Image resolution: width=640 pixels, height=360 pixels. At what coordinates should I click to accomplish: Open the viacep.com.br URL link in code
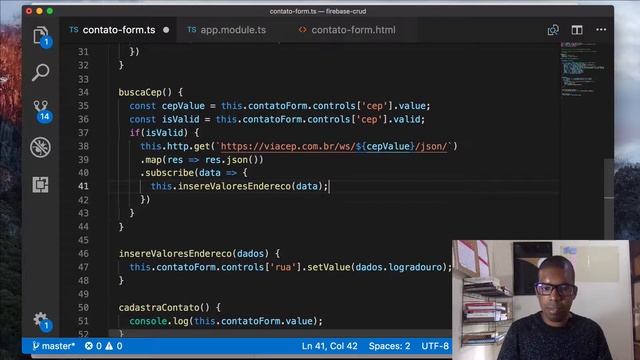(334, 146)
